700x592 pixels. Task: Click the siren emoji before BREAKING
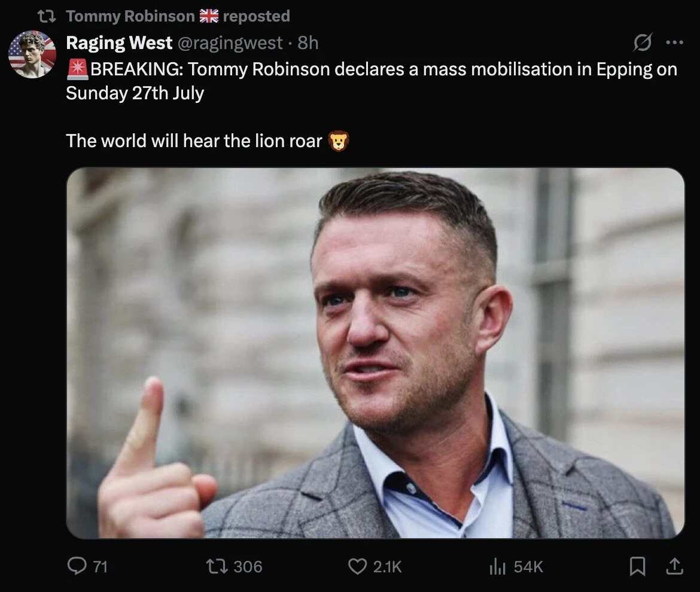click(x=75, y=68)
